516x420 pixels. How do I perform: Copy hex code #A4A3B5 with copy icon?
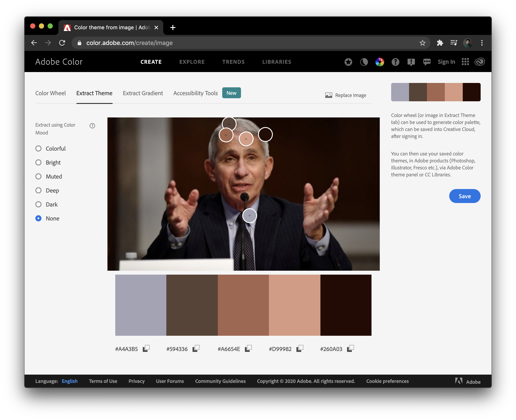tap(146, 348)
